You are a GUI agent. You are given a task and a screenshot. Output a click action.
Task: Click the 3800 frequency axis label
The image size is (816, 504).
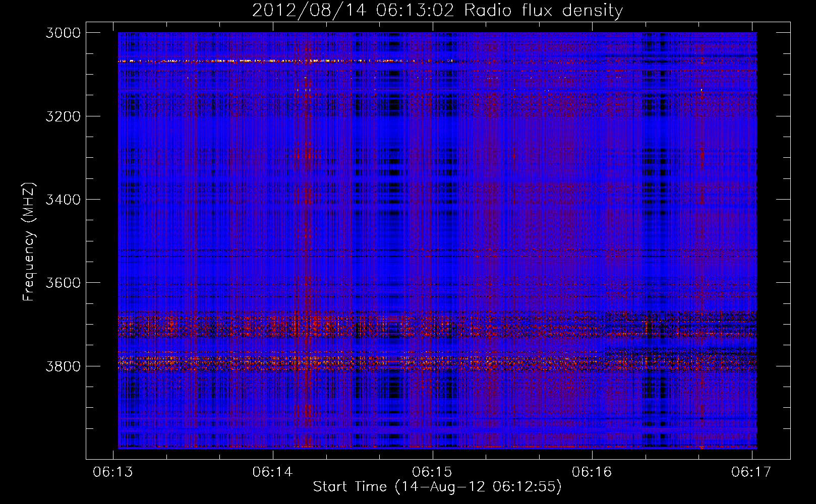coord(63,366)
